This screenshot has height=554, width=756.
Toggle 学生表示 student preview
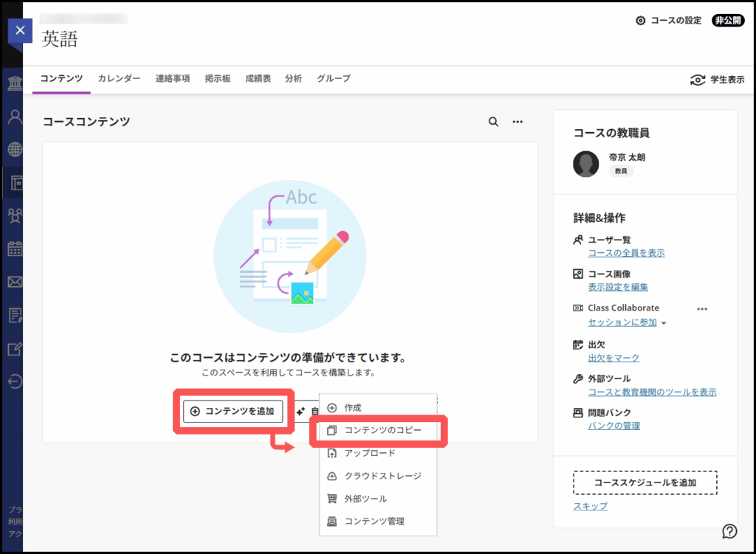pos(717,80)
